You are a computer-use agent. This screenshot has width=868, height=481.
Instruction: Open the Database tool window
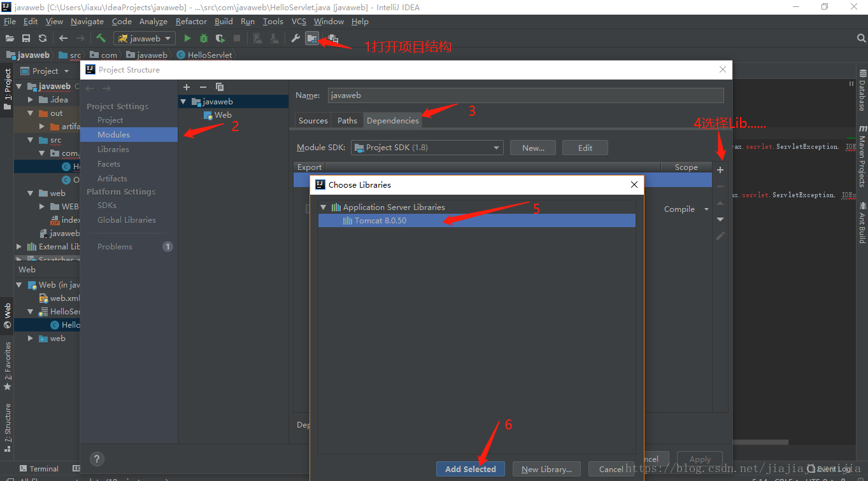(x=862, y=90)
